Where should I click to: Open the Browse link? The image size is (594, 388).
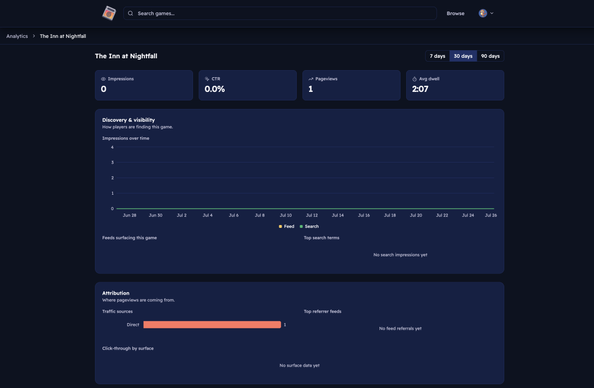pos(455,13)
